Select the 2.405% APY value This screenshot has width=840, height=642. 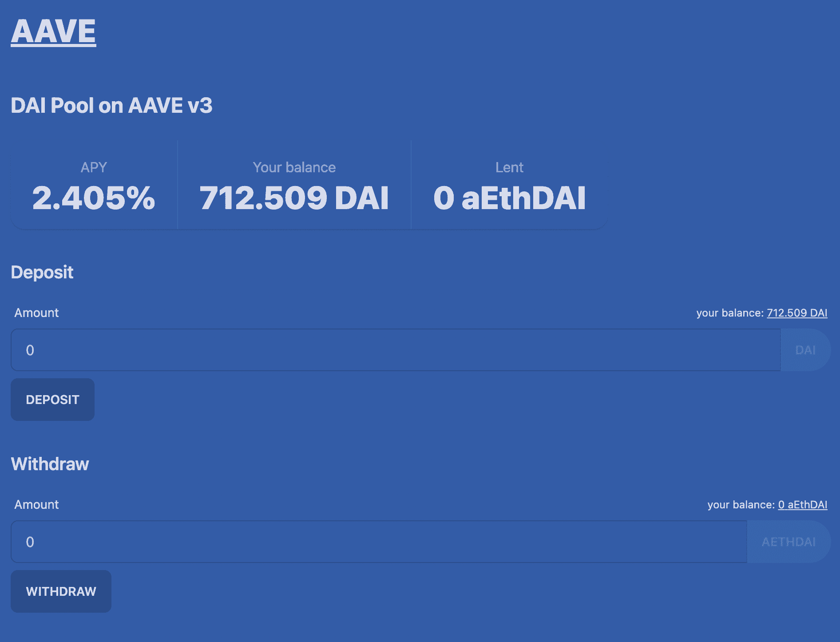(x=94, y=198)
